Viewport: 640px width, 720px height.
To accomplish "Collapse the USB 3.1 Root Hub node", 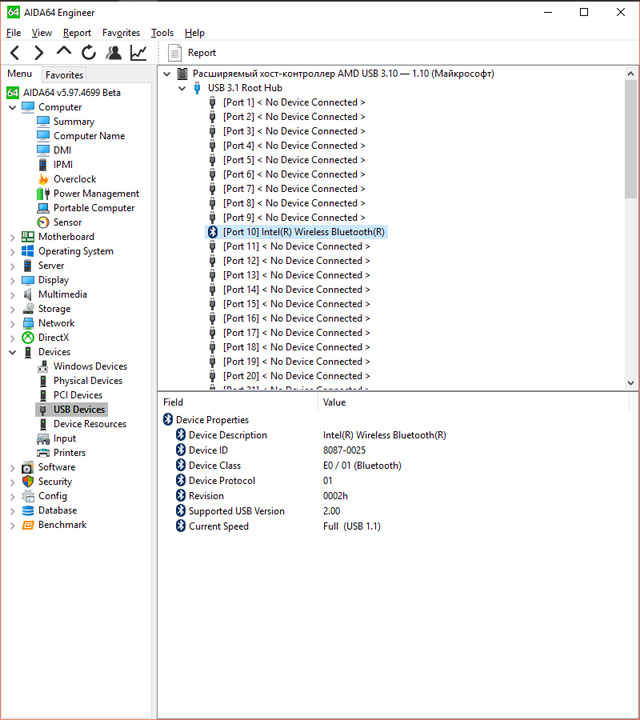I will coord(182,88).
